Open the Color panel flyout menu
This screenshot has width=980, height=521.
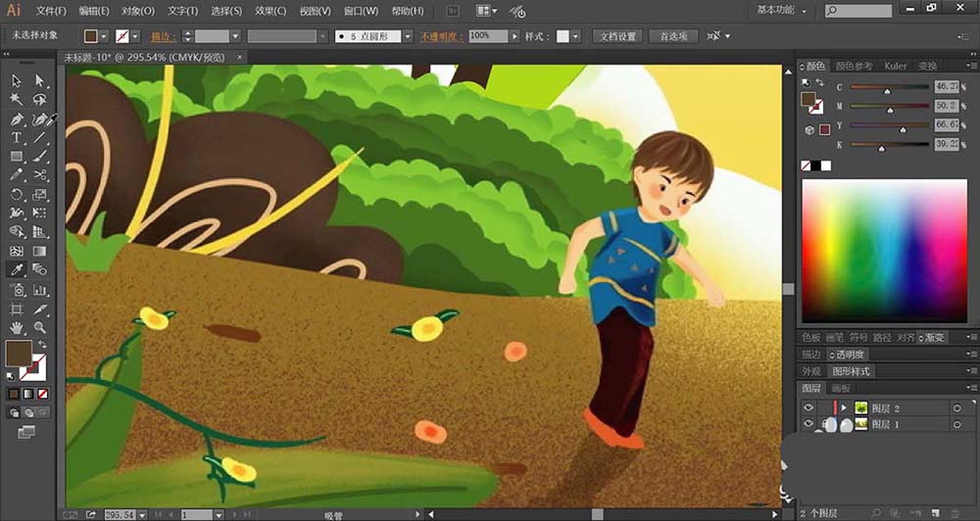pyautogui.click(x=972, y=66)
